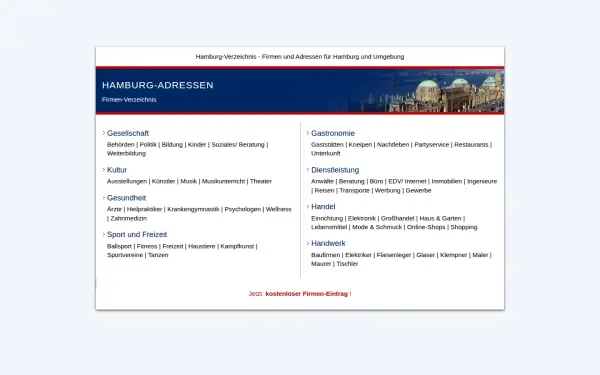This screenshot has width=600, height=375.
Task: Open Weiterbildung subcategory
Action: coord(126,153)
